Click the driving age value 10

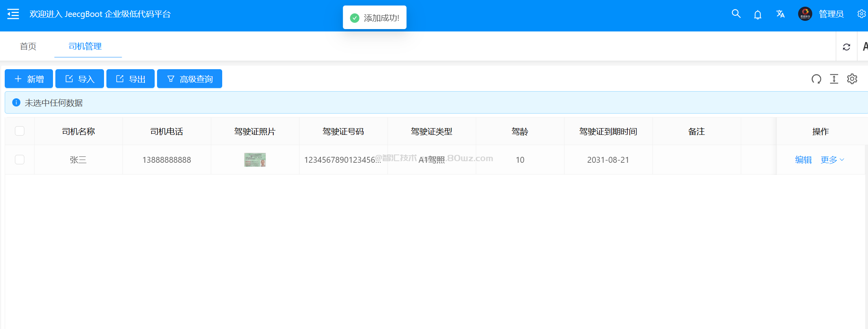point(520,160)
